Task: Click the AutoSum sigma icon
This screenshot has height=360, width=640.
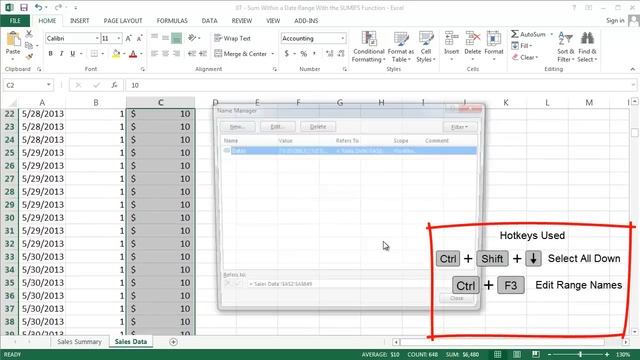Action: [515, 34]
